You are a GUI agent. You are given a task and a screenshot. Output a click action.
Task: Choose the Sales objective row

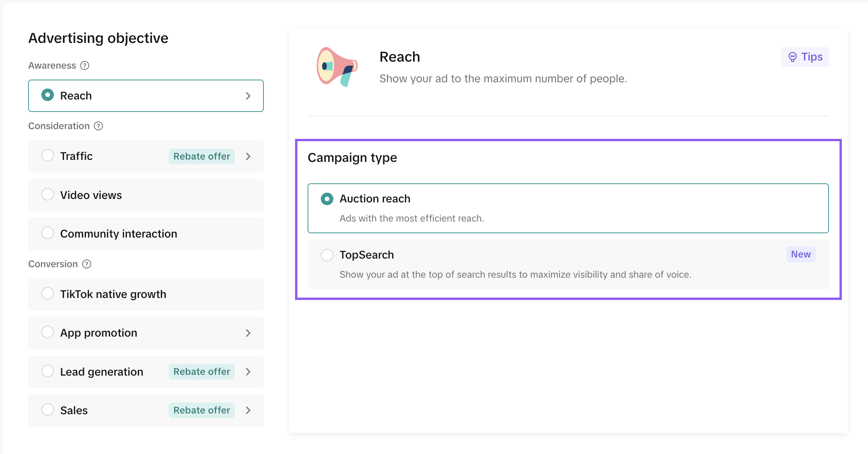point(146,410)
